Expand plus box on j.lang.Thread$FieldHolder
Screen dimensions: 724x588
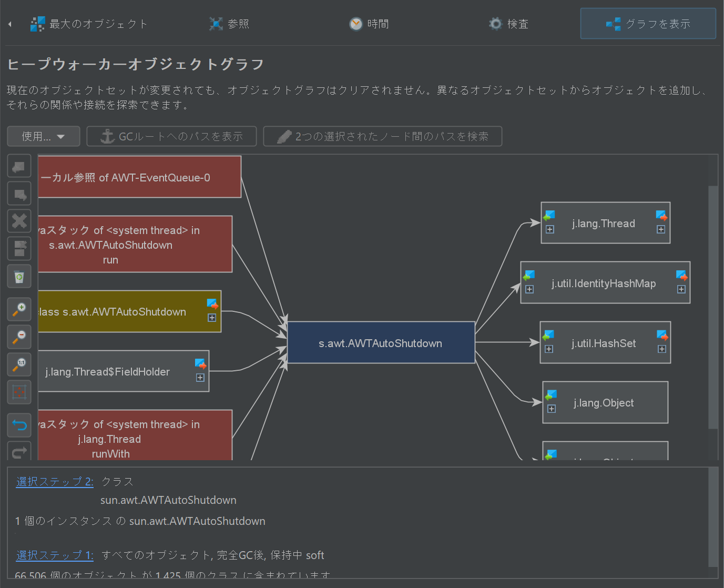coord(200,378)
